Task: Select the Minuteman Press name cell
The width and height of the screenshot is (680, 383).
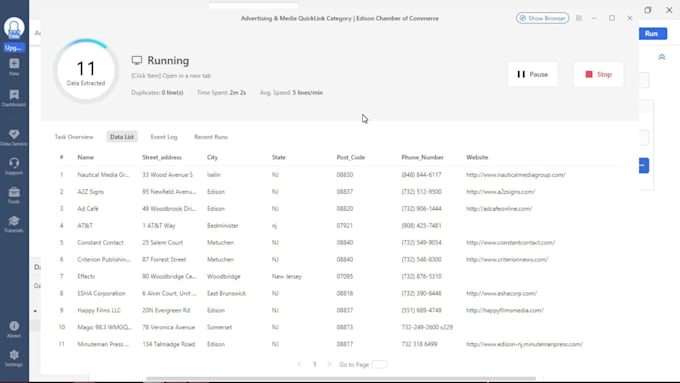Action: point(103,344)
